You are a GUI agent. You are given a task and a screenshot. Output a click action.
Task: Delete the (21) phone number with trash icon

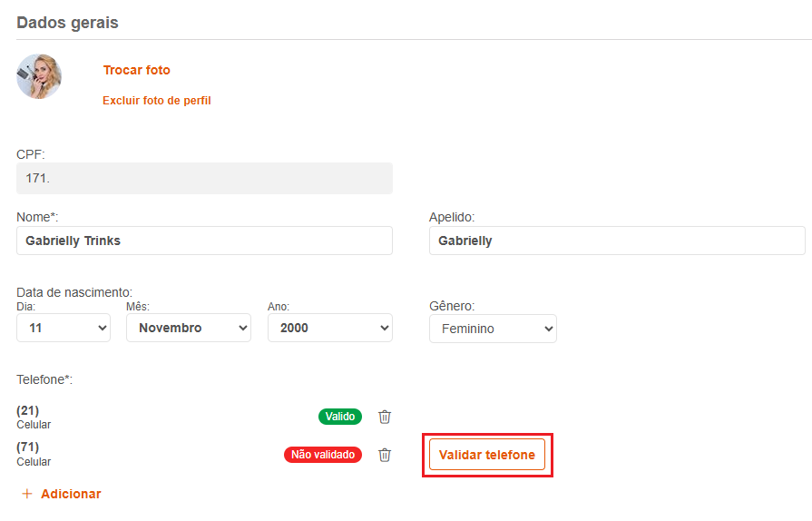[385, 417]
